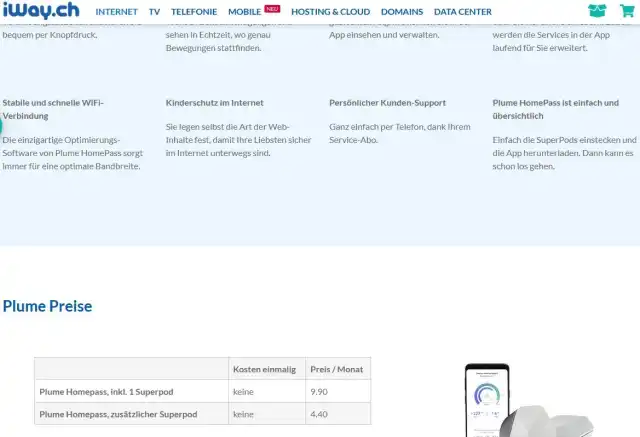Open the MOBILE menu
640x437 pixels.
point(244,12)
